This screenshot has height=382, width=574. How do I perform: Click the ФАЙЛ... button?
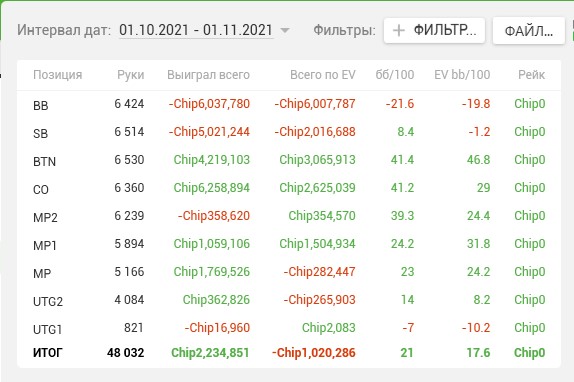(529, 31)
